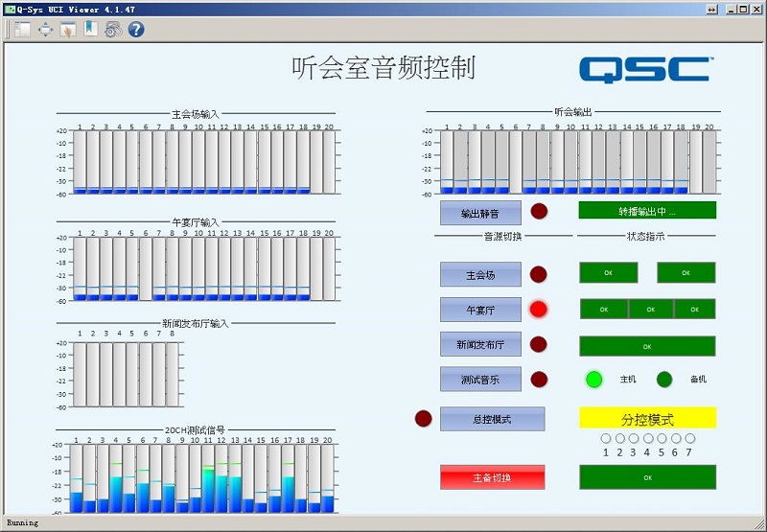Click the four-arrow fit-to-window icon
The image size is (767, 532).
click(45, 30)
